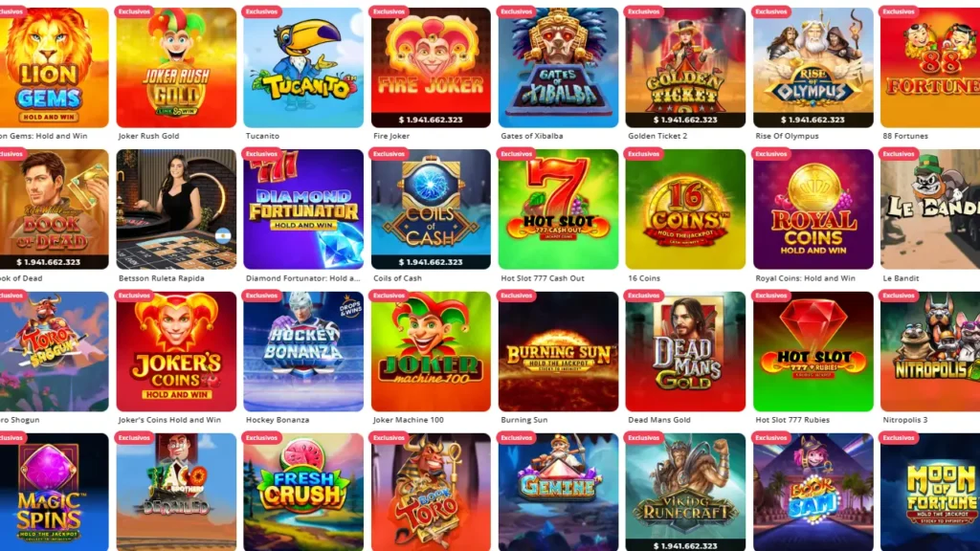Click Exclusivos badge on Joker Machine 100

click(390, 296)
